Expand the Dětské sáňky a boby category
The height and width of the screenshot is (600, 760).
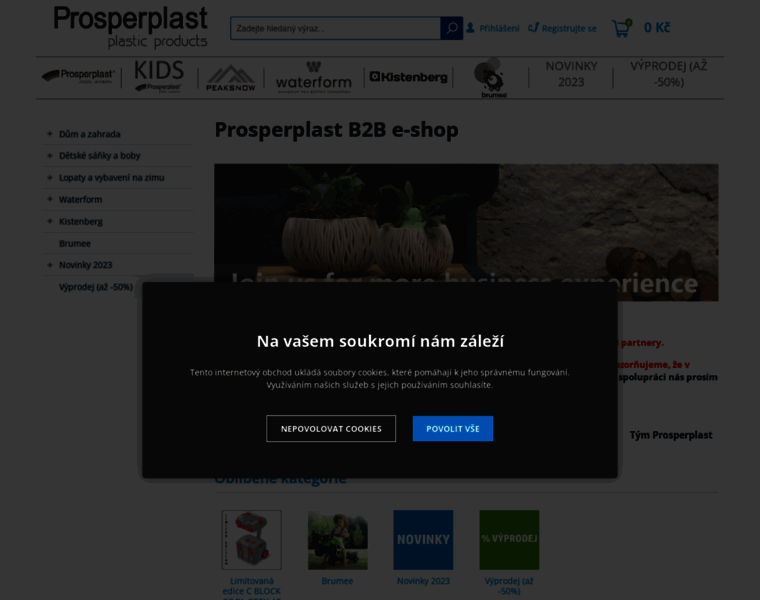pyautogui.click(x=49, y=156)
